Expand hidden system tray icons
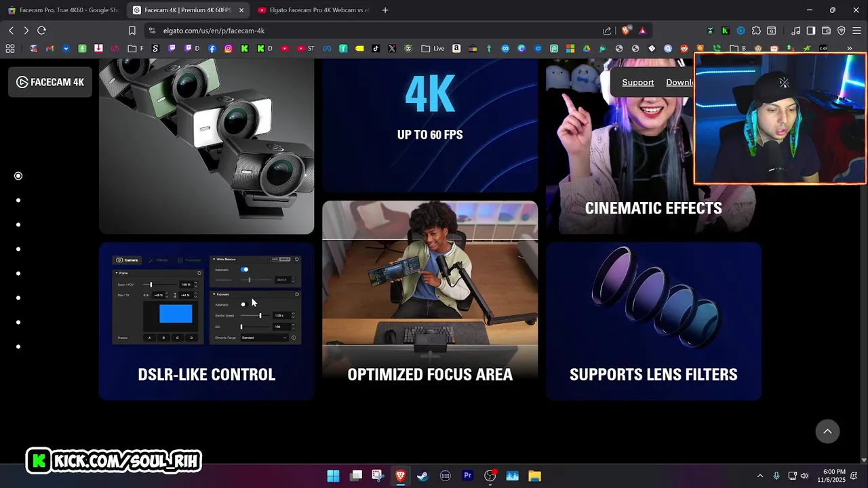 point(759,476)
